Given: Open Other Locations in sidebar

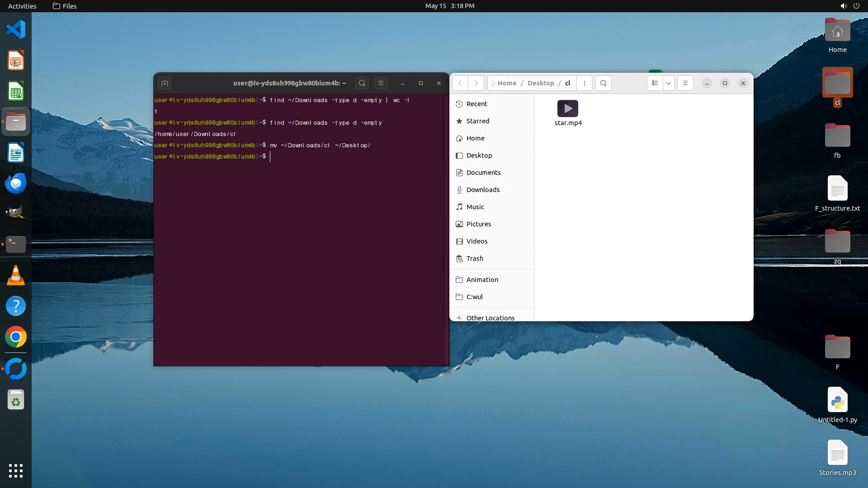Looking at the screenshot, I should [x=490, y=318].
